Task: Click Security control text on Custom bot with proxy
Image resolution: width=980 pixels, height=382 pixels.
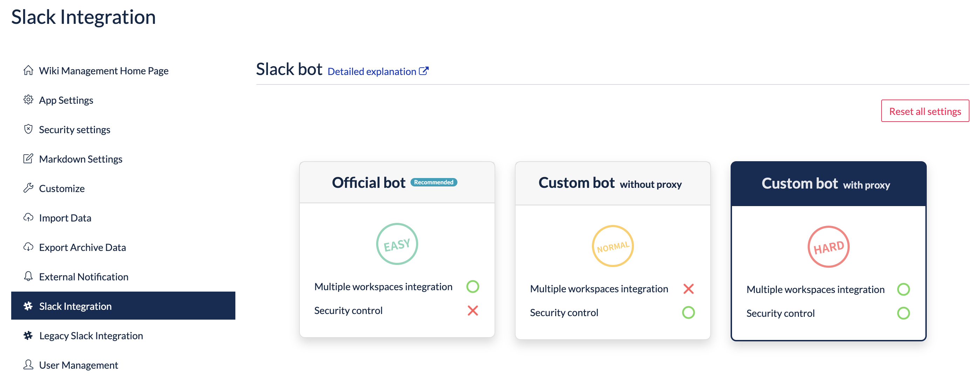Action: pyautogui.click(x=780, y=314)
